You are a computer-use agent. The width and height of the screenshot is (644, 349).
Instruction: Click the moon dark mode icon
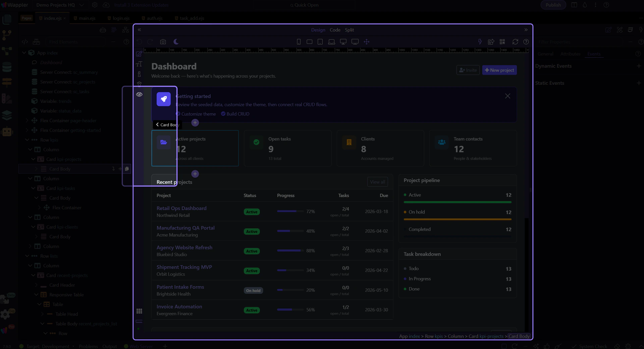pos(176,42)
